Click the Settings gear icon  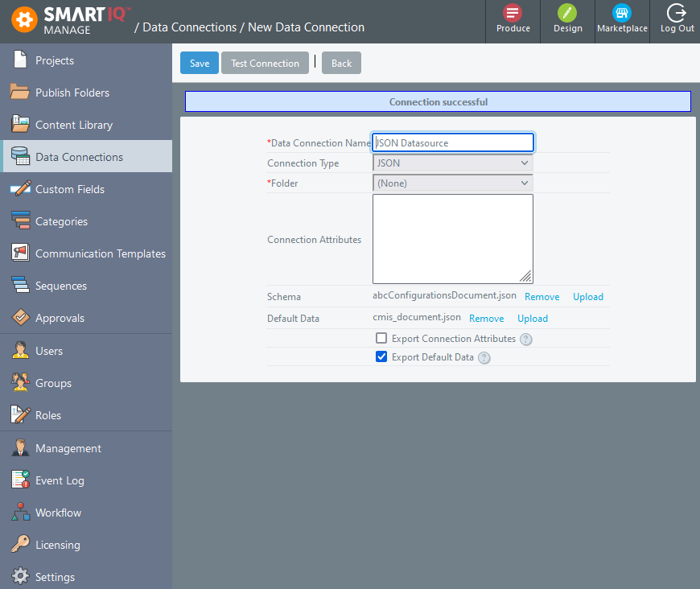pyautogui.click(x=20, y=576)
